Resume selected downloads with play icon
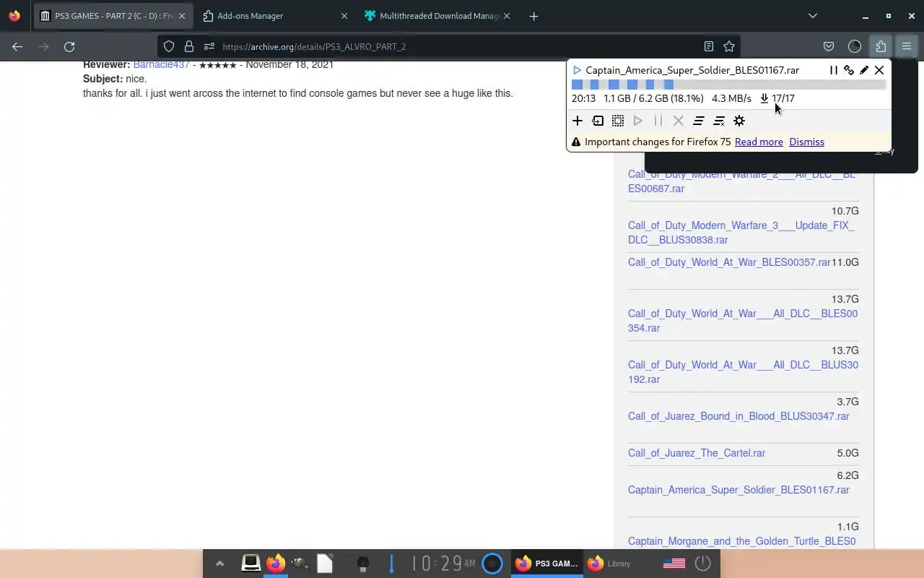This screenshot has width=924, height=578. (x=638, y=121)
